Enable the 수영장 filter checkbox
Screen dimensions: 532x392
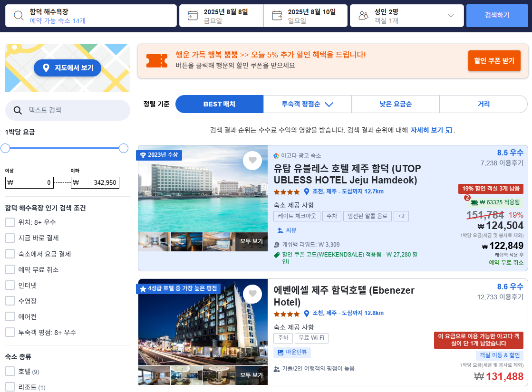[10, 301]
